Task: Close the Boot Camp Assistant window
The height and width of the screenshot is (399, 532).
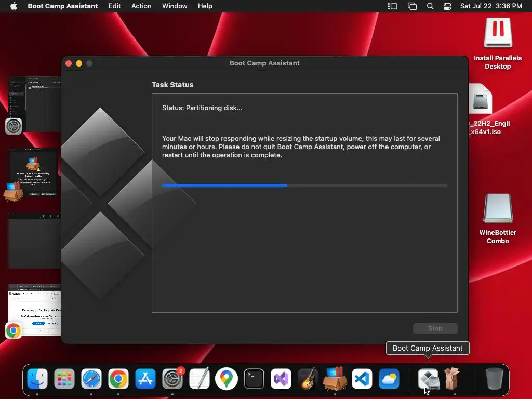Action: 69,63
